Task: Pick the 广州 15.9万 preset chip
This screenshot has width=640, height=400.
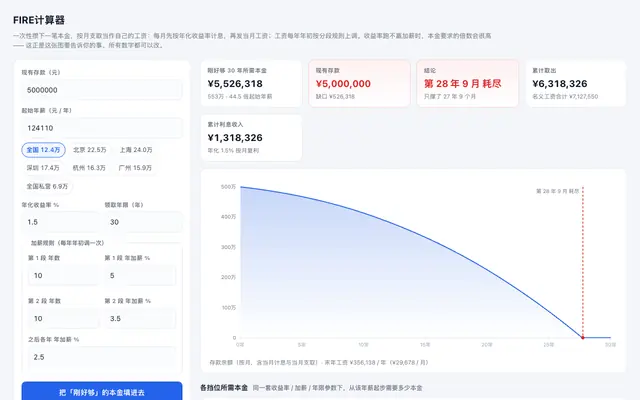Action: pos(135,168)
